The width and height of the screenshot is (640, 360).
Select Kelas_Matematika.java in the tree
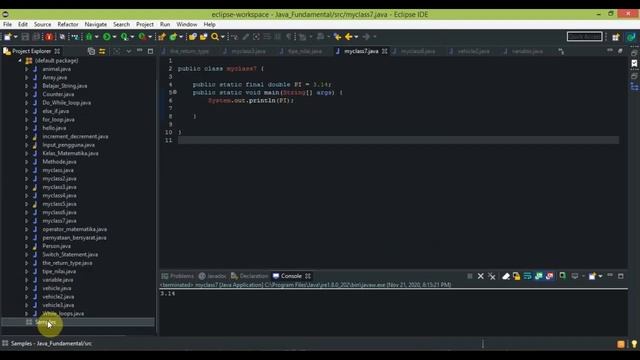[x=70, y=153]
